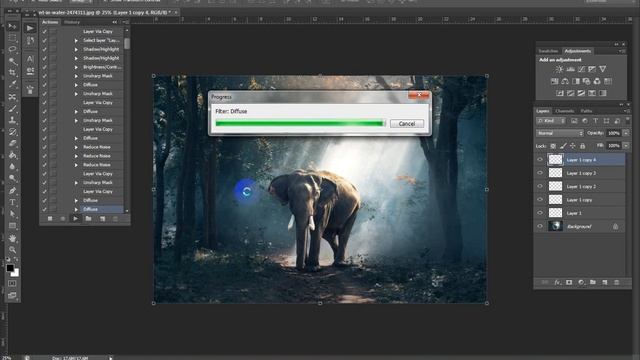Select the Hand tool

[x=12, y=238]
